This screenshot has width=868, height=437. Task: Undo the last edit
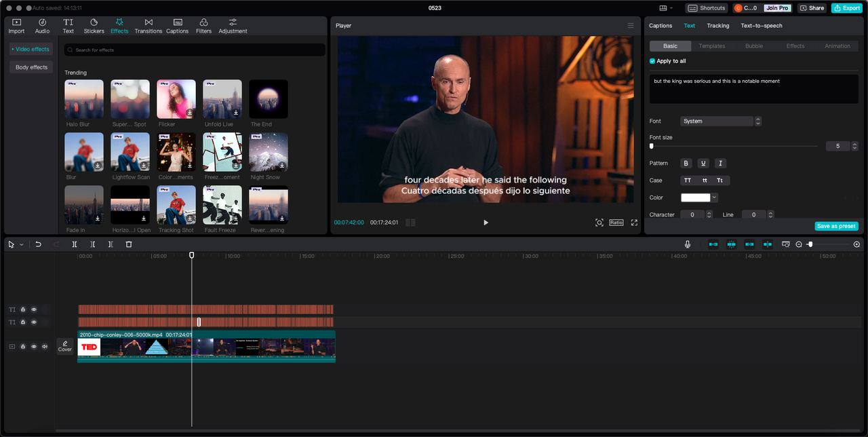coord(39,244)
